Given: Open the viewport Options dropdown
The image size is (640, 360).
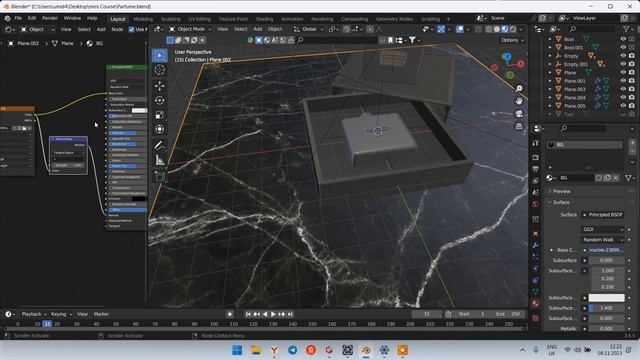Looking at the screenshot, I should pyautogui.click(x=511, y=40).
